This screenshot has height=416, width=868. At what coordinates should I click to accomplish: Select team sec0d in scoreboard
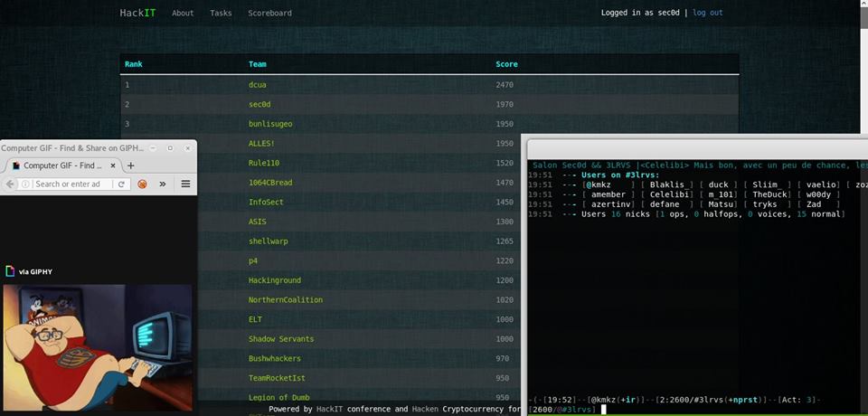click(259, 104)
